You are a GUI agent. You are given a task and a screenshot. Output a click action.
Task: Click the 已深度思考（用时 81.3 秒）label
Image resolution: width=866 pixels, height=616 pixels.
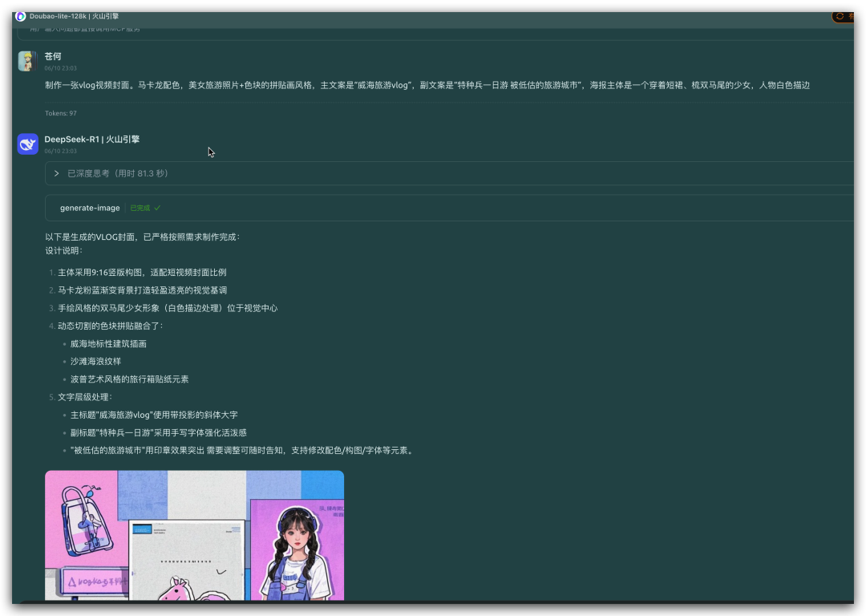click(x=118, y=173)
